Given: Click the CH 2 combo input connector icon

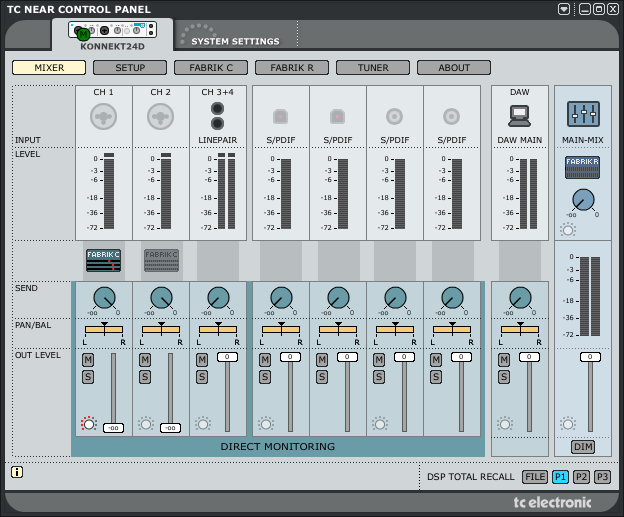Looking at the screenshot, I should point(160,117).
